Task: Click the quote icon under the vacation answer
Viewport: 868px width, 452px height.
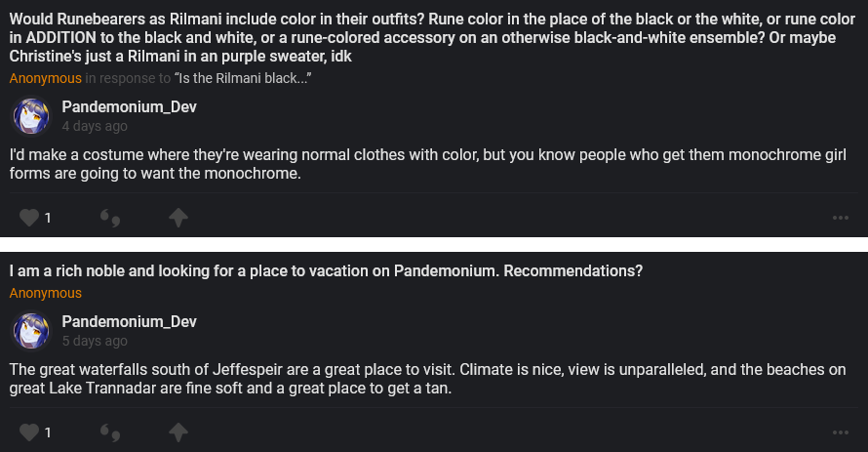Action: 110,432
